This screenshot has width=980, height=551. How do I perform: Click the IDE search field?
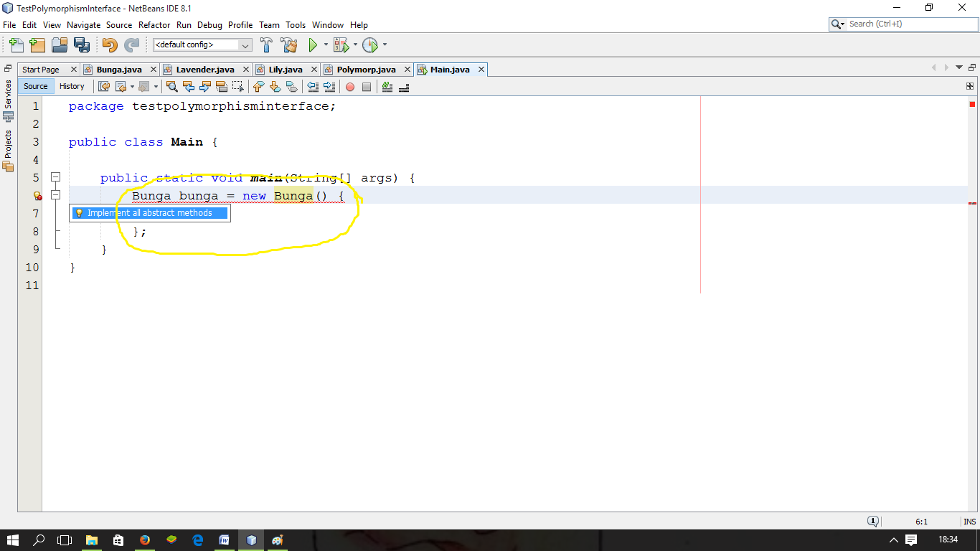click(904, 24)
